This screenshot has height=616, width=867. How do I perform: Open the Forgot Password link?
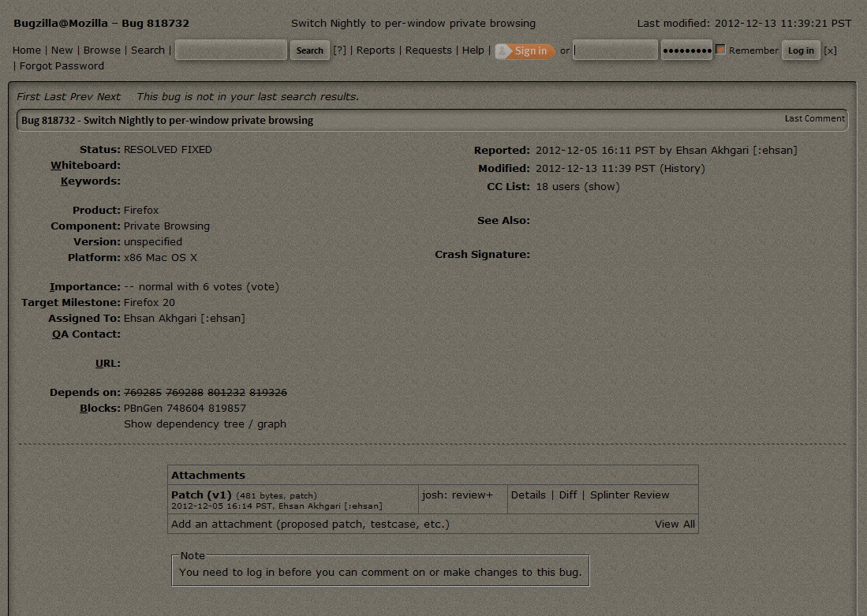pos(62,65)
